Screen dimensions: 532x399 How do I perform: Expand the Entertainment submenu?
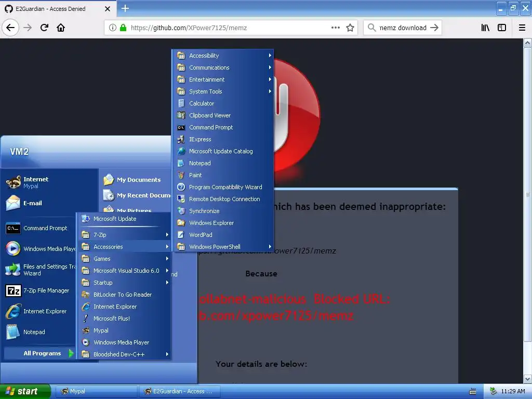tap(223, 79)
